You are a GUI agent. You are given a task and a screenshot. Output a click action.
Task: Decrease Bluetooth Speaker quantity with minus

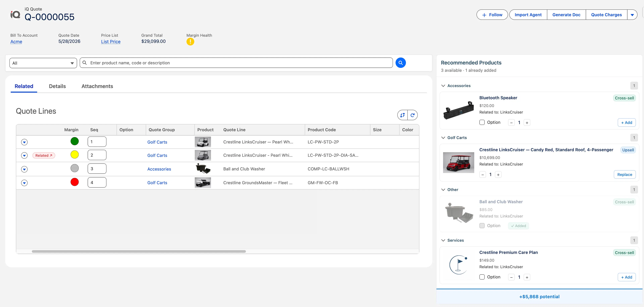pyautogui.click(x=511, y=123)
